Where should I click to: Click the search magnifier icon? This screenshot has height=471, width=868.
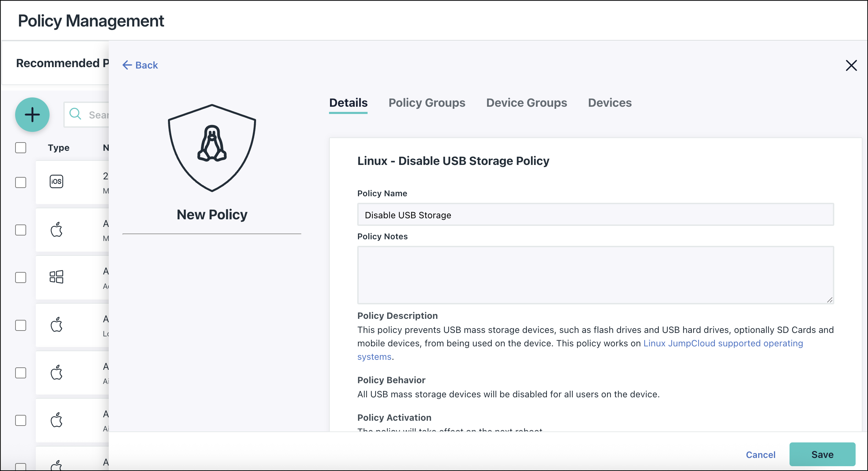click(75, 114)
